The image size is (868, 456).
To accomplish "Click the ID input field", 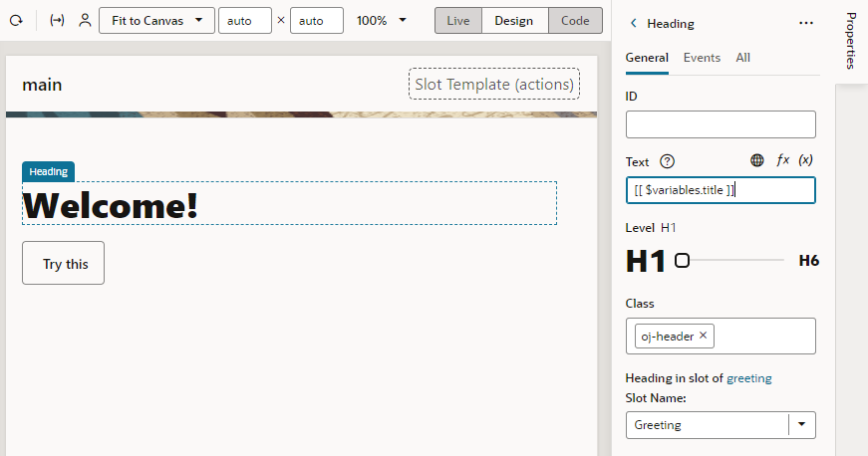I will click(721, 124).
